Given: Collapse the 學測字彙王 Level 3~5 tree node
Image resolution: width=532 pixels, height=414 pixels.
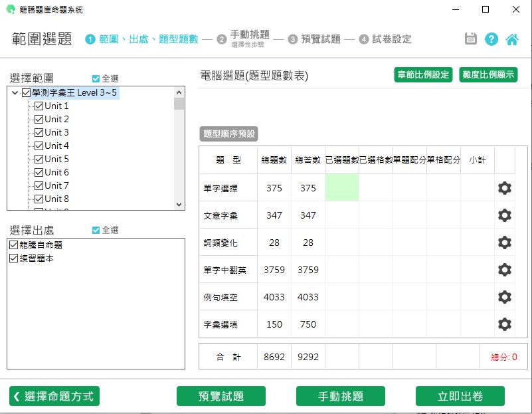Looking at the screenshot, I should point(15,93).
